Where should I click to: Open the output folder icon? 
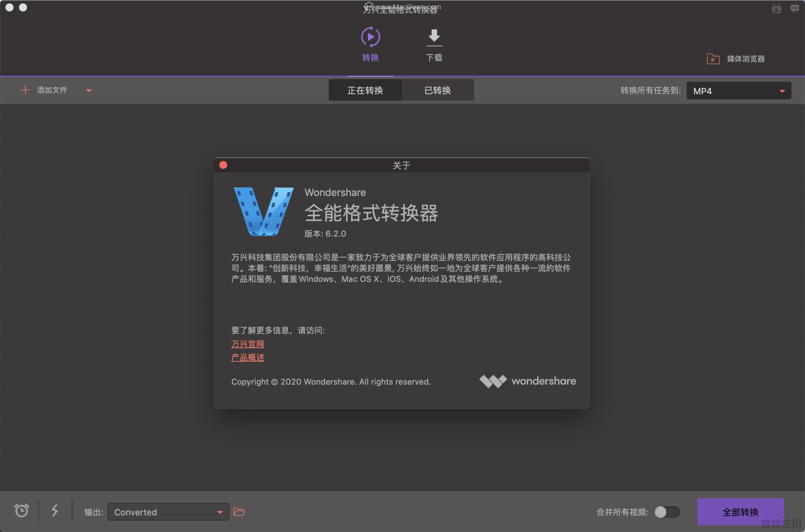click(x=239, y=512)
